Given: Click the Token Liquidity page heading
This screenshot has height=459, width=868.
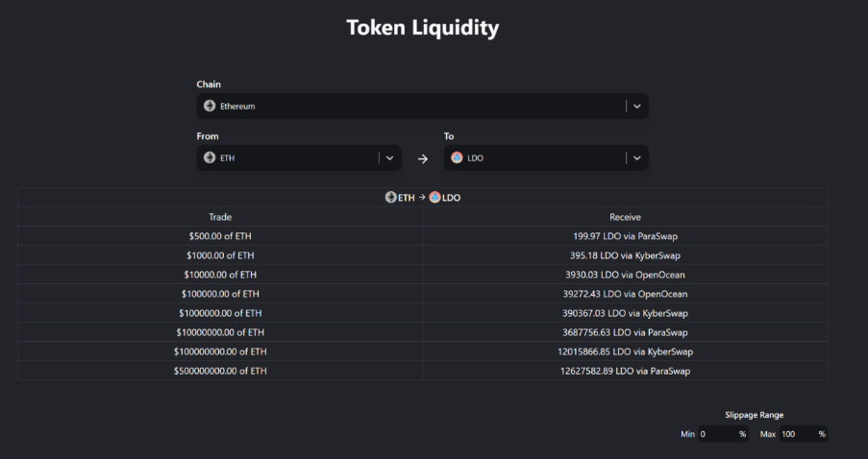Looking at the screenshot, I should [423, 28].
